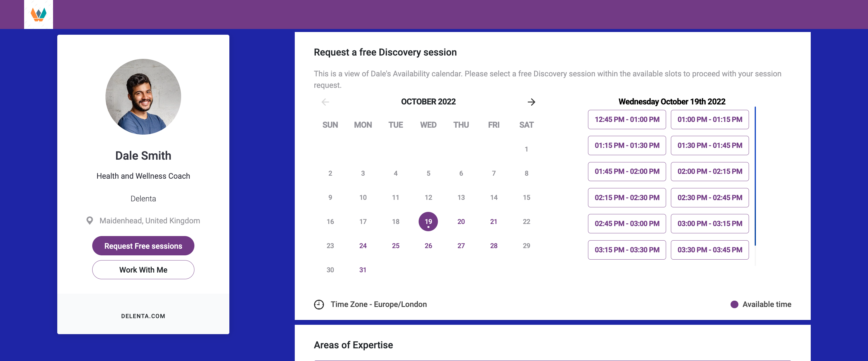
Task: Open Dale Smith's profile photo
Action: point(143,97)
